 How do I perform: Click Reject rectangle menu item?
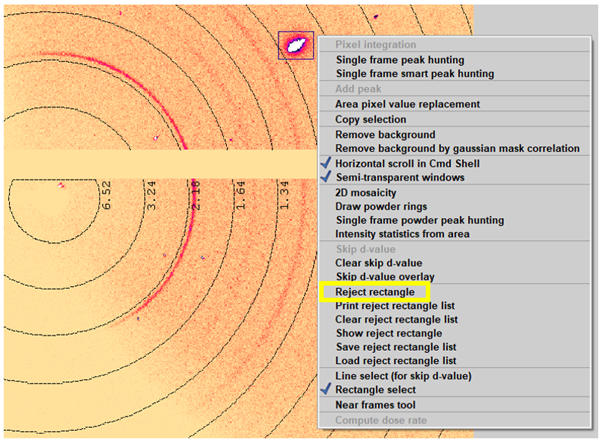click(x=375, y=292)
